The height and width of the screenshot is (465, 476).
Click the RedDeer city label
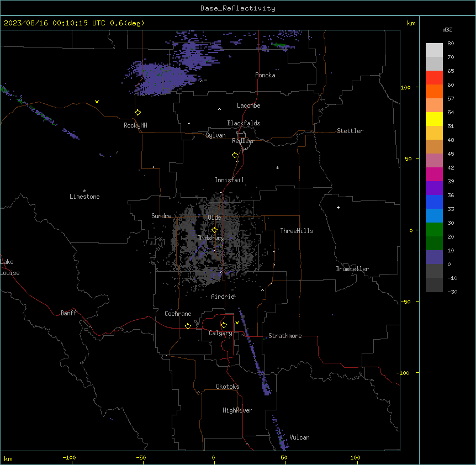coord(243,141)
